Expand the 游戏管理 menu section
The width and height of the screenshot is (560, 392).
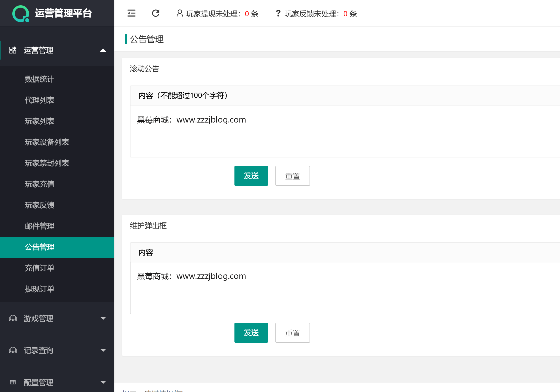pyautogui.click(x=103, y=318)
